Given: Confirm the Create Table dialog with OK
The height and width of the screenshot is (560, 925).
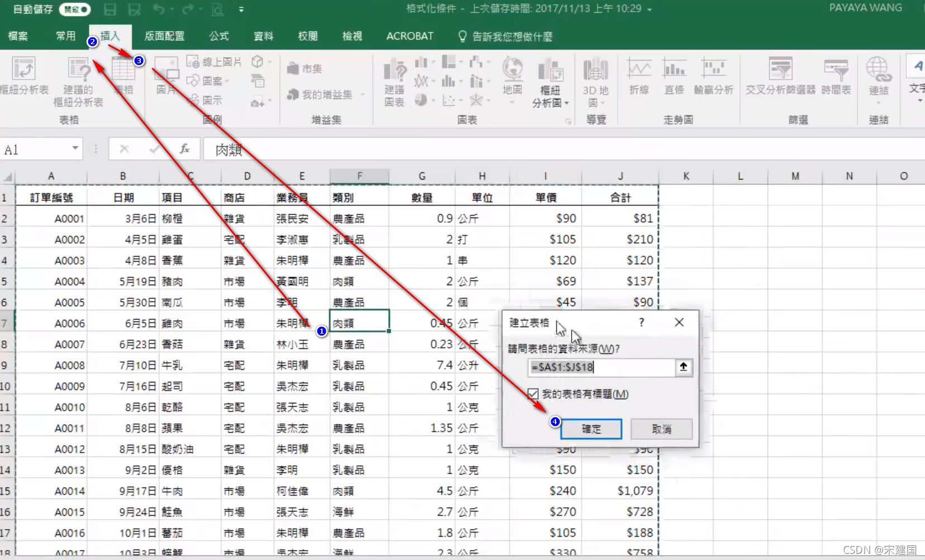Looking at the screenshot, I should click(591, 429).
